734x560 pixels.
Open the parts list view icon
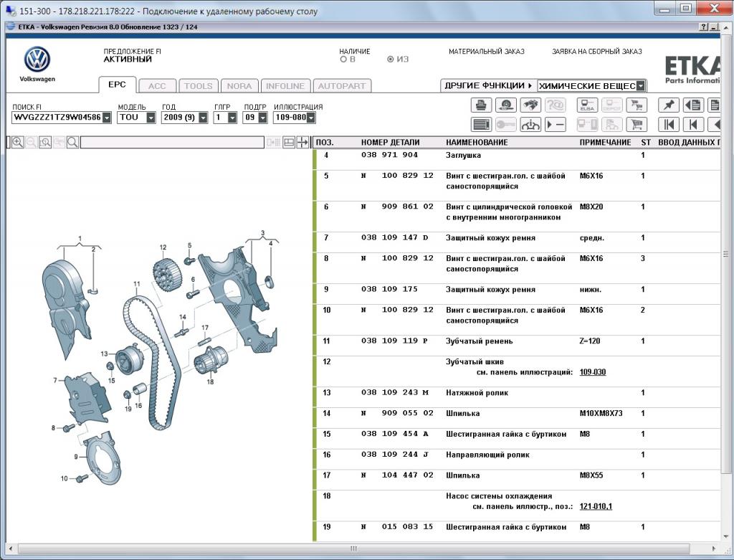481,124
